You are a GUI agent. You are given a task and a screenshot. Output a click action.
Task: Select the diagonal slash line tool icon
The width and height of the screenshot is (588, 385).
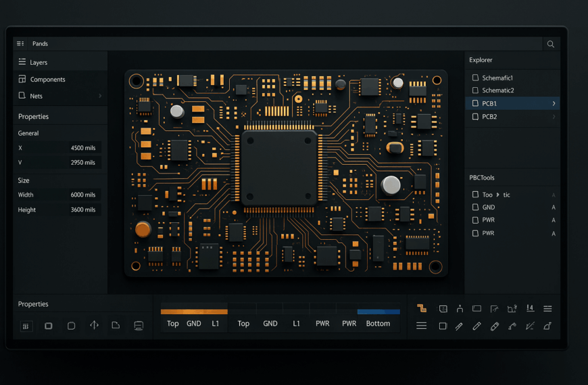pyautogui.click(x=529, y=326)
